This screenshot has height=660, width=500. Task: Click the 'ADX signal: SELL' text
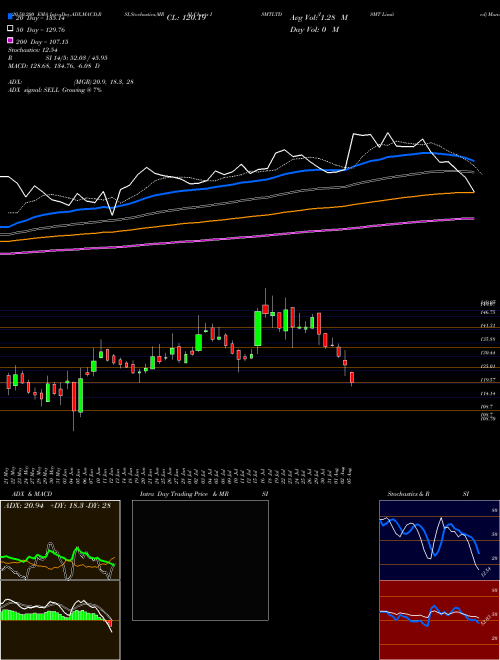(33, 90)
